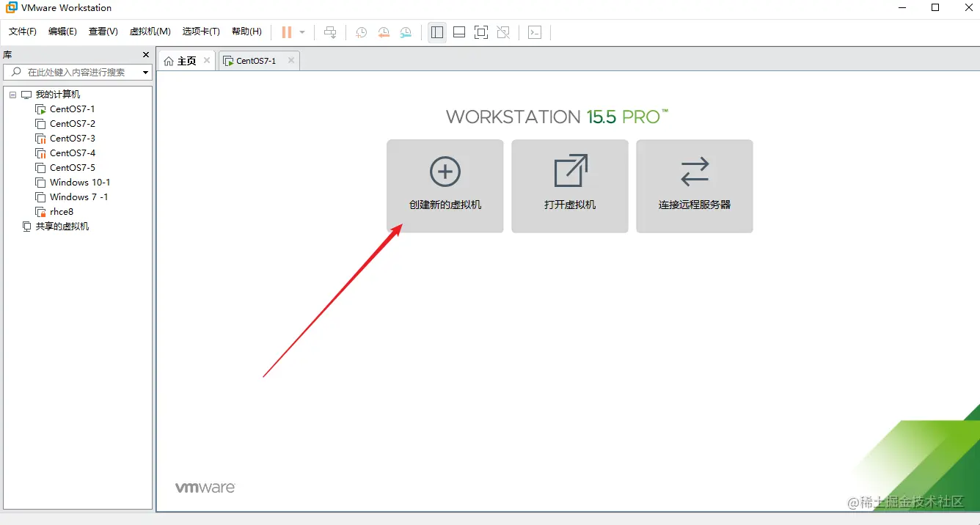Open the 编辑(E) menu
Image resolution: width=980 pixels, height=525 pixels.
tap(62, 32)
